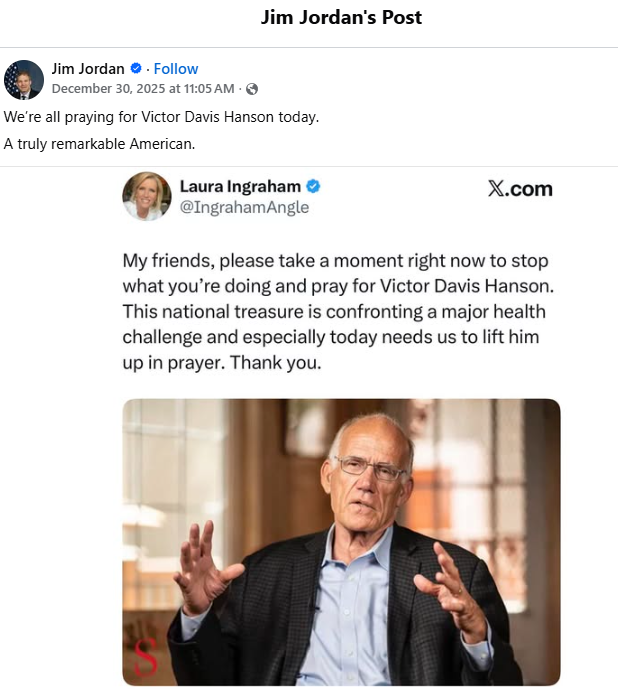This screenshot has width=618, height=699.
Task: Click the X.com logo
Action: point(519,189)
